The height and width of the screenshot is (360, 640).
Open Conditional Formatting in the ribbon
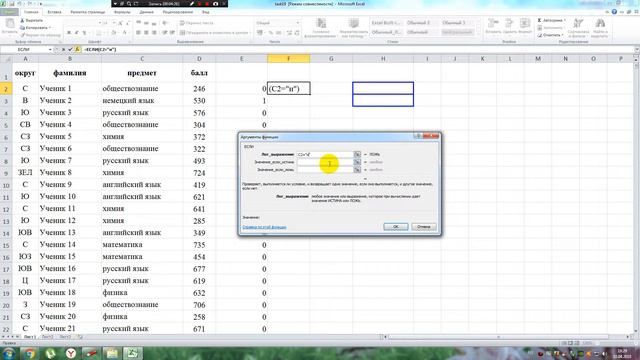(x=321, y=27)
